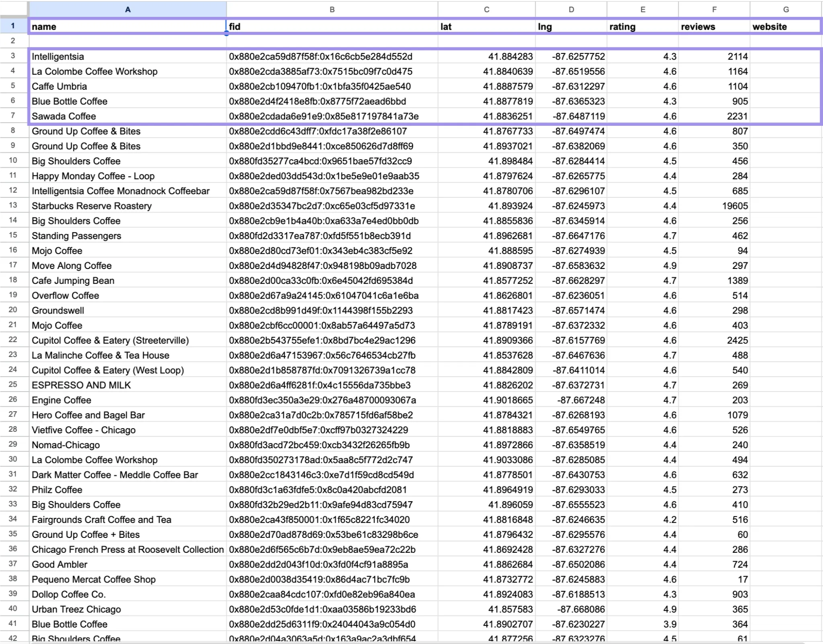823x644 pixels.
Task: Click reviews value 19605
Action: coord(714,205)
